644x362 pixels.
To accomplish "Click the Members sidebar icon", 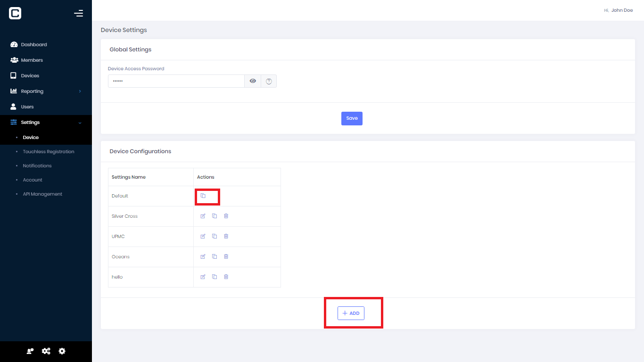I will click(14, 60).
